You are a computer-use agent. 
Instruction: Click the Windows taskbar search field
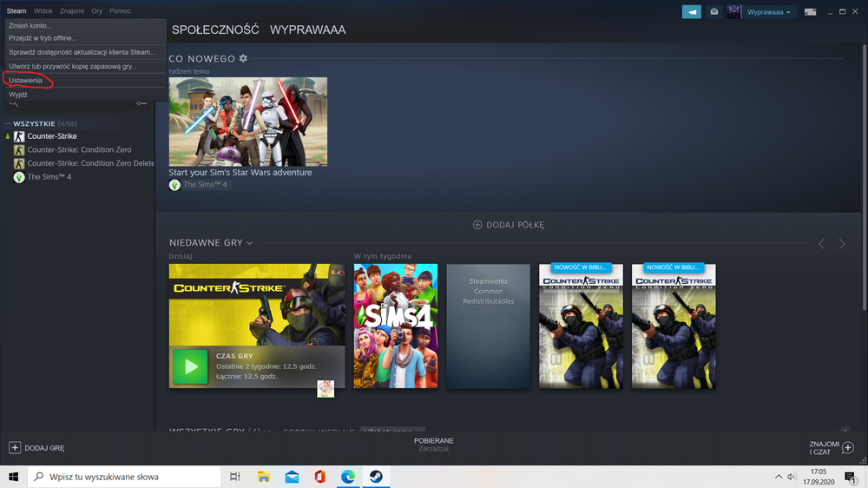124,477
